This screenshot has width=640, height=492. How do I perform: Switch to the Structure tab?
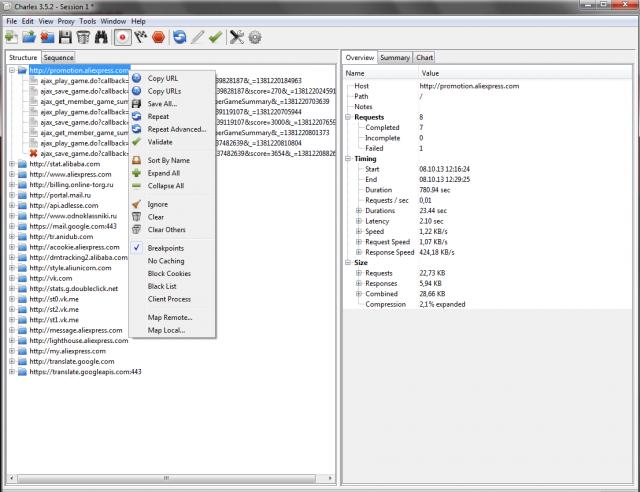[23, 58]
